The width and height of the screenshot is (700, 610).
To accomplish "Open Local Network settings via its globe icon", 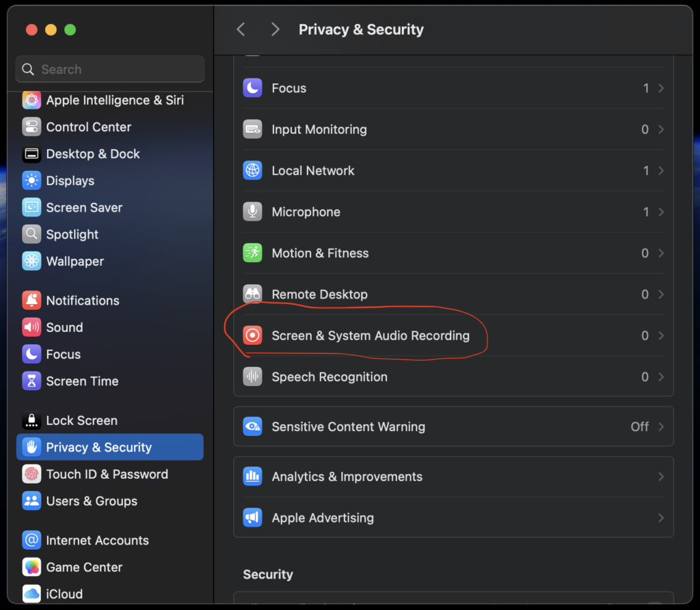I will (x=252, y=171).
